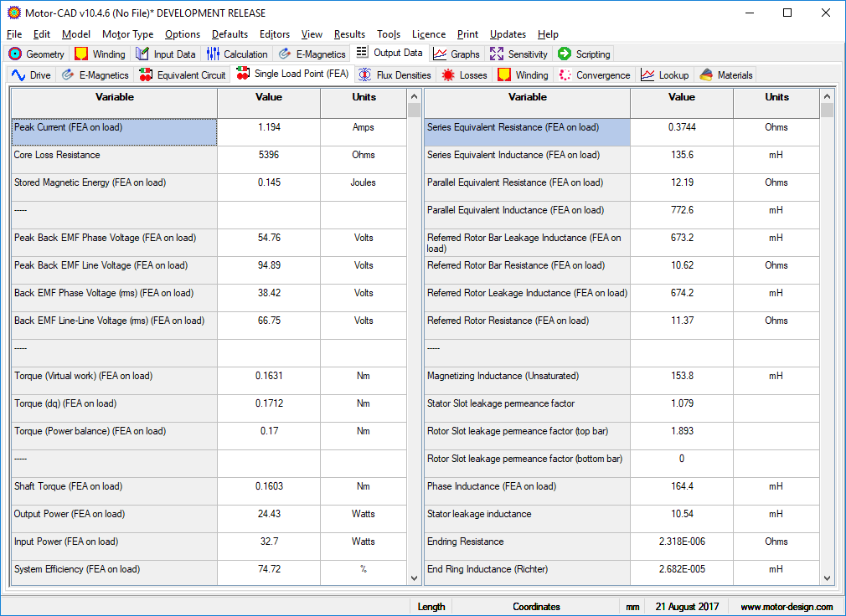Click the Geometry tab icon
Viewport: 846px width, 616px height.
(15, 54)
